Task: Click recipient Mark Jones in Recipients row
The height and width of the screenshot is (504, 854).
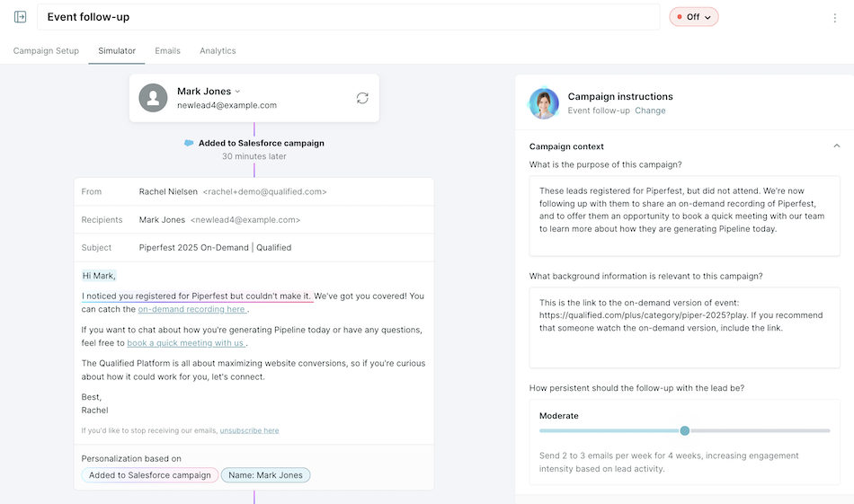Action: [162, 220]
